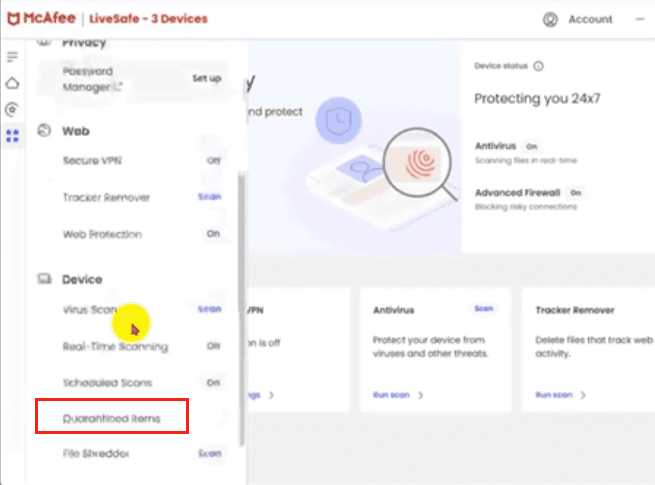Open Real-Time Scanning menu item
Image resolution: width=655 pixels, height=485 pixels.
click(x=115, y=346)
